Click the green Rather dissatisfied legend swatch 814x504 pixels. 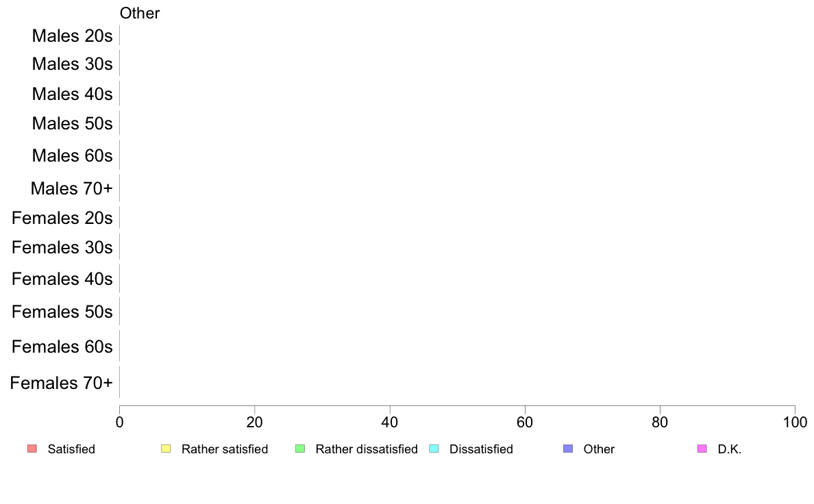click(x=300, y=449)
